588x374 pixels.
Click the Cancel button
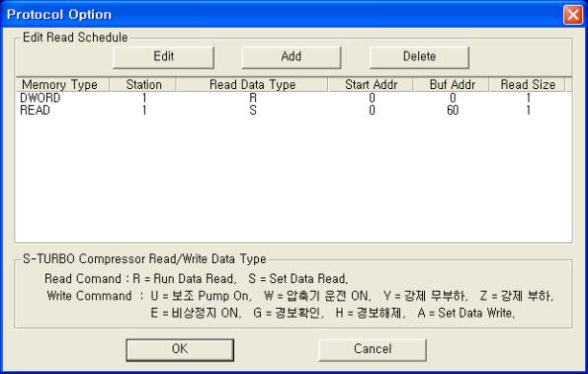coord(373,349)
